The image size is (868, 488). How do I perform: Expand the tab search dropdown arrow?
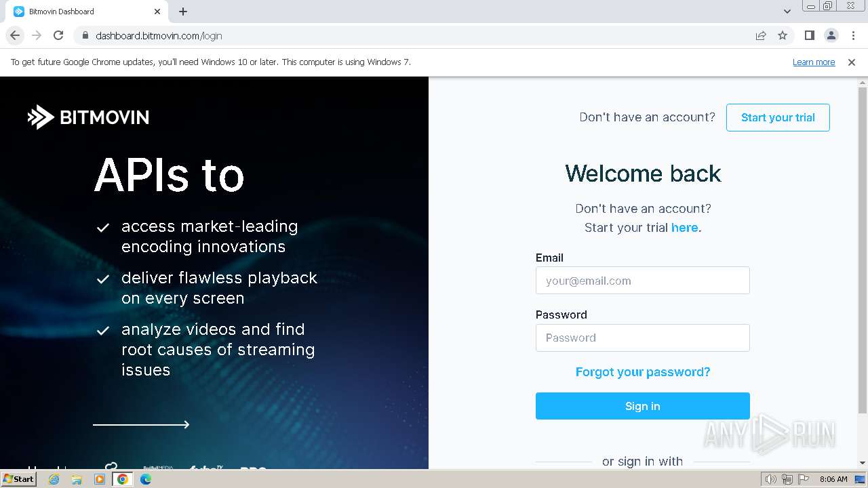pyautogui.click(x=787, y=12)
